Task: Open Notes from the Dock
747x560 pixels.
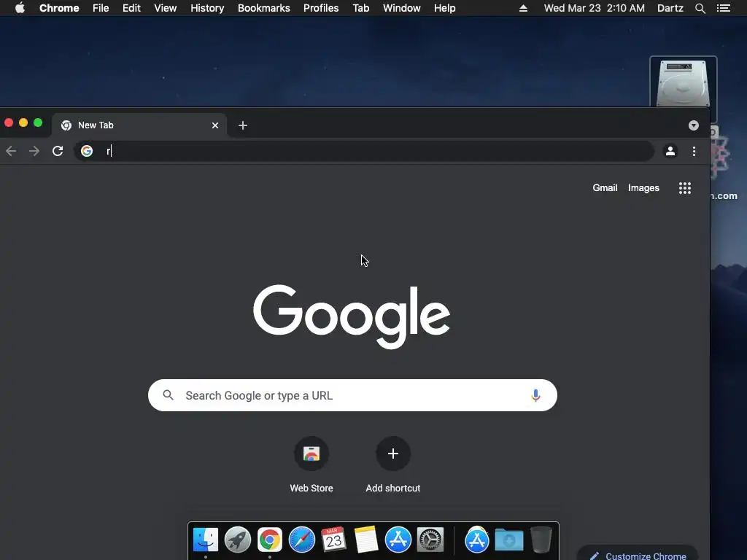Action: (x=366, y=540)
